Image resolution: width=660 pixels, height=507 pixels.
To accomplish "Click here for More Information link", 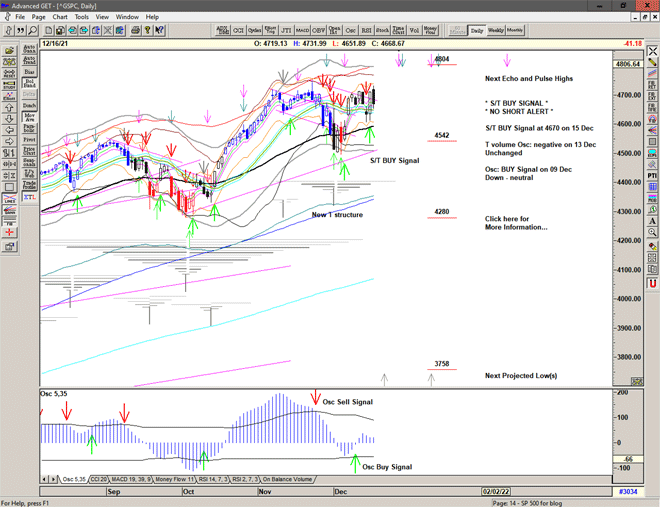I will pyautogui.click(x=515, y=223).
